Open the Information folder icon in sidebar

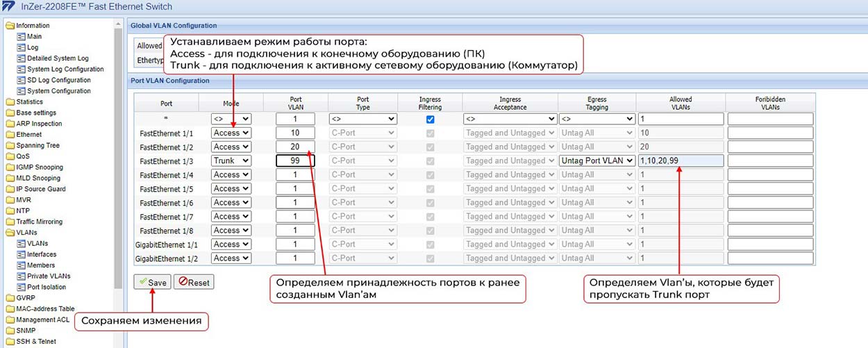[10, 26]
